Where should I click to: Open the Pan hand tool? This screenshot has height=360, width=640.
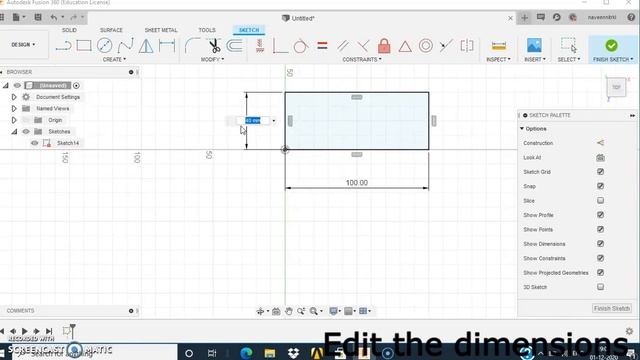tap(289, 311)
